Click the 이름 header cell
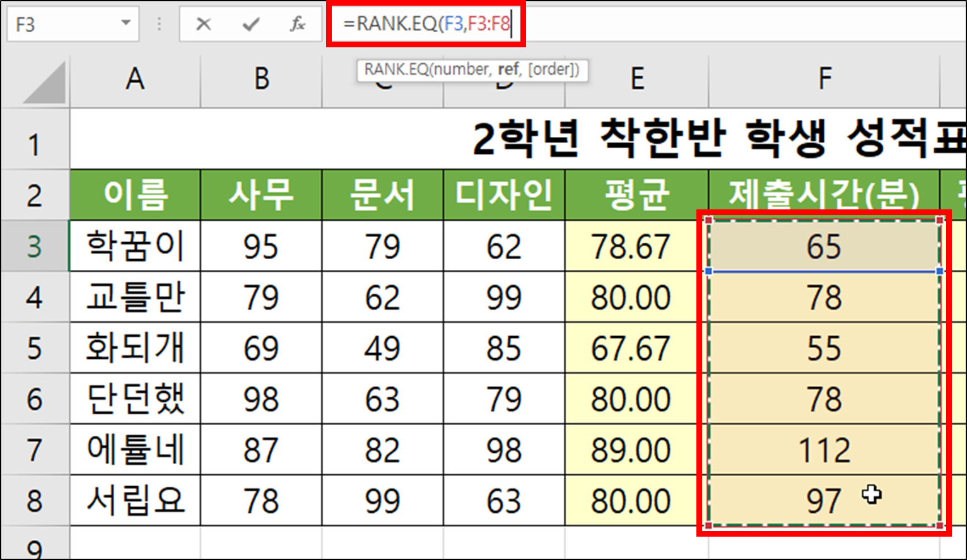Screen dimensions: 967x560 (134, 195)
